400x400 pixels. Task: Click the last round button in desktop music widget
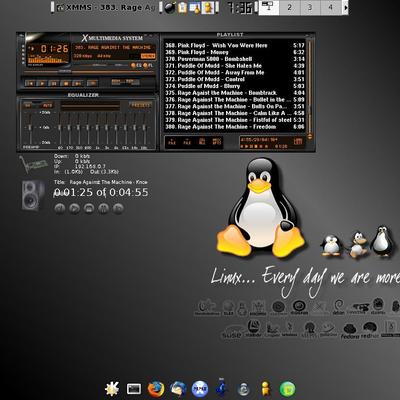[x=118, y=208]
